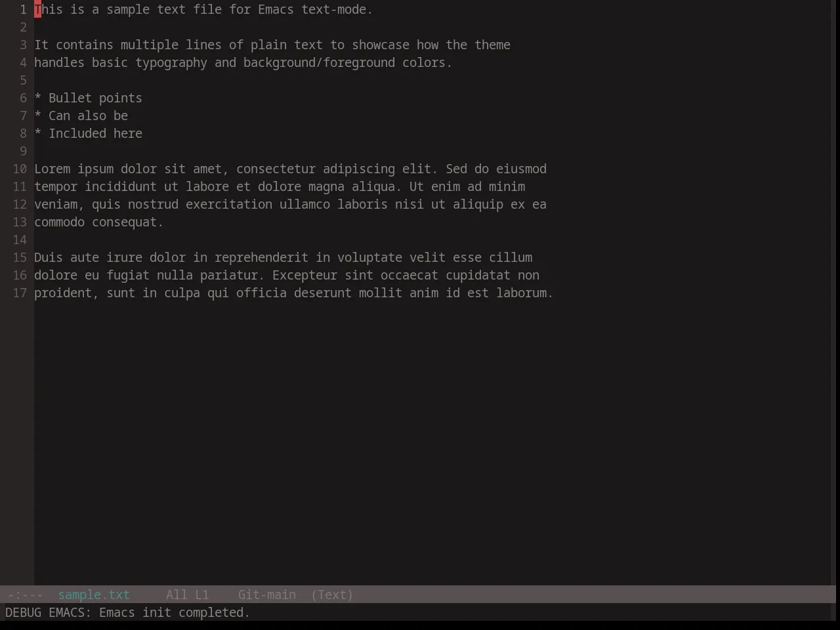Click the All L1 position indicator

(x=188, y=595)
